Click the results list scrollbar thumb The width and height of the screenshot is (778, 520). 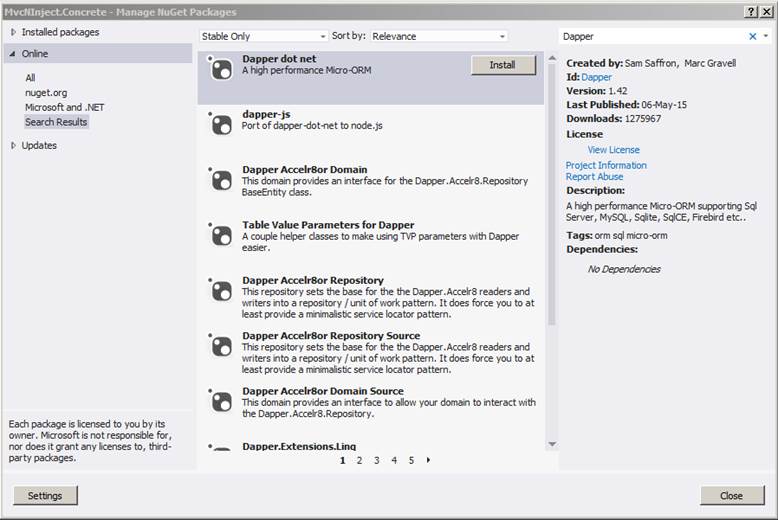(x=552, y=194)
